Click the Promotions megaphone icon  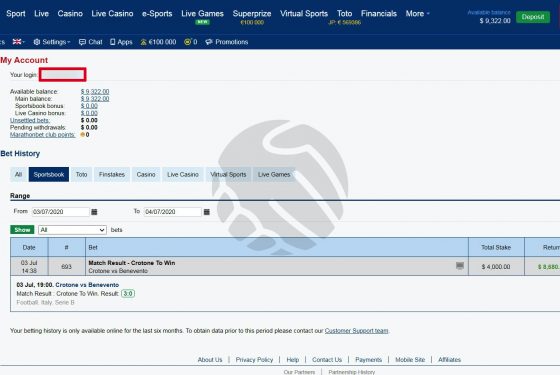[209, 42]
